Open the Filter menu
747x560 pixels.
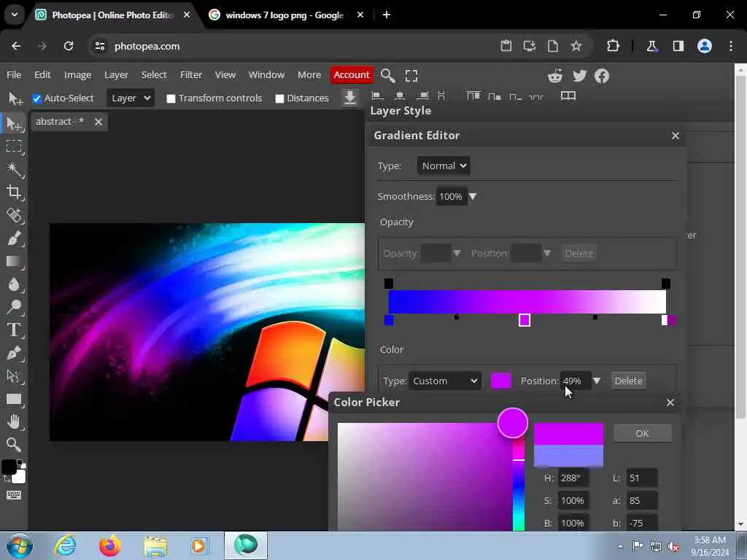coord(191,75)
